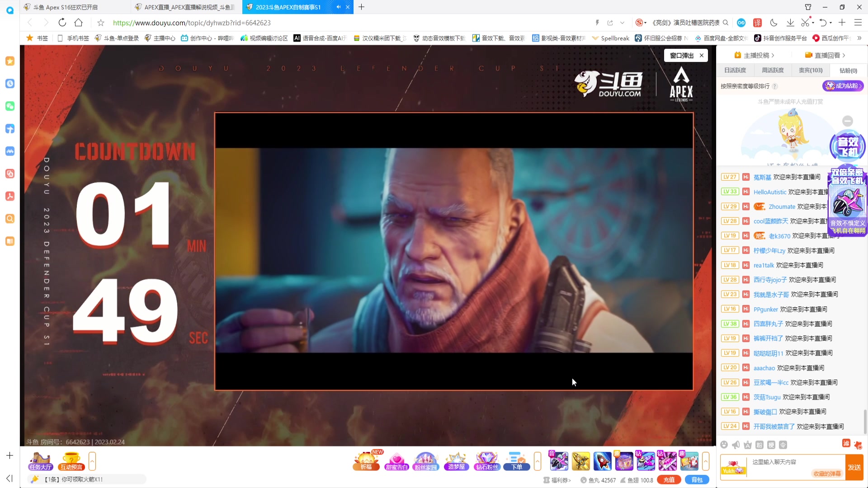This screenshot has height=488, width=868.
Task: Click the 音效飞机 round promo badge
Action: [x=848, y=146]
